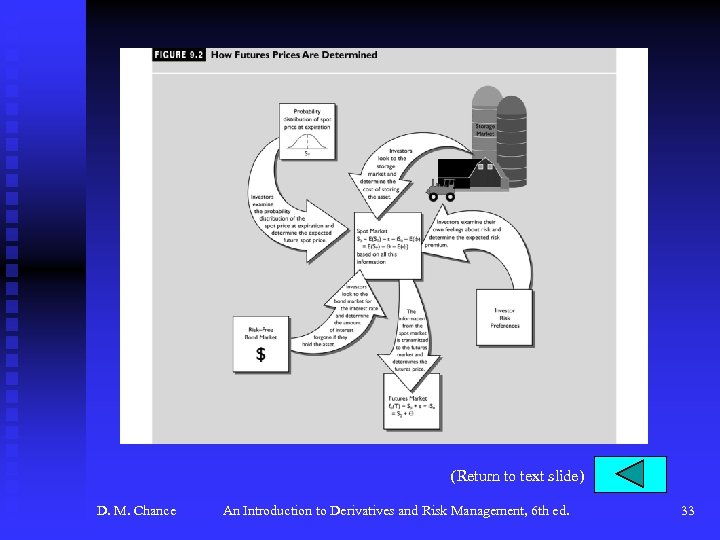The width and height of the screenshot is (720, 540).
Task: Click the barn graphic
Action: (x=472, y=174)
